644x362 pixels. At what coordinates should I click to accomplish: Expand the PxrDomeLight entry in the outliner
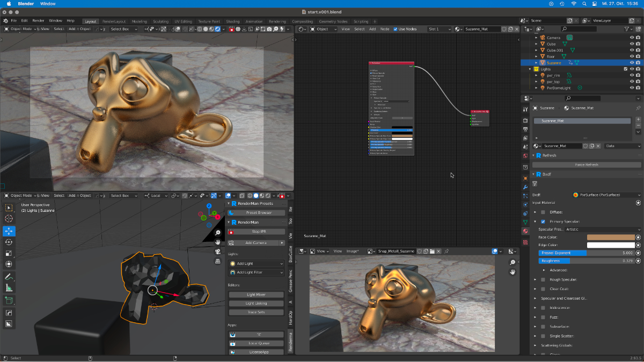[537, 88]
